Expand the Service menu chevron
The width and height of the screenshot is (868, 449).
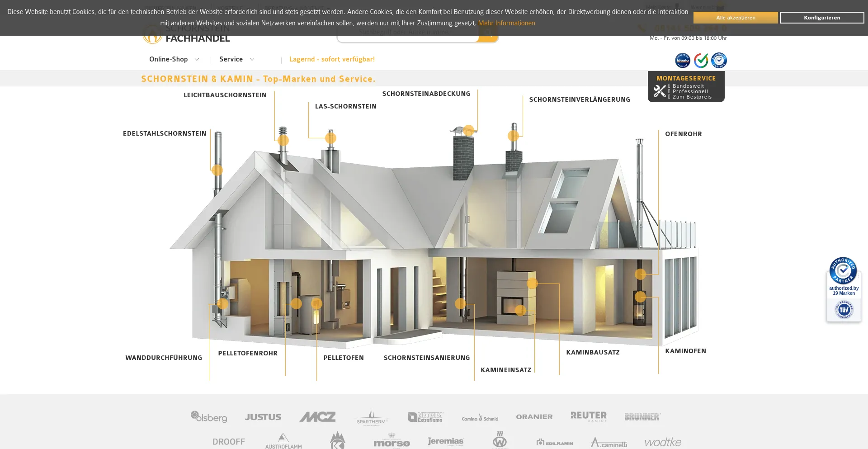point(252,60)
